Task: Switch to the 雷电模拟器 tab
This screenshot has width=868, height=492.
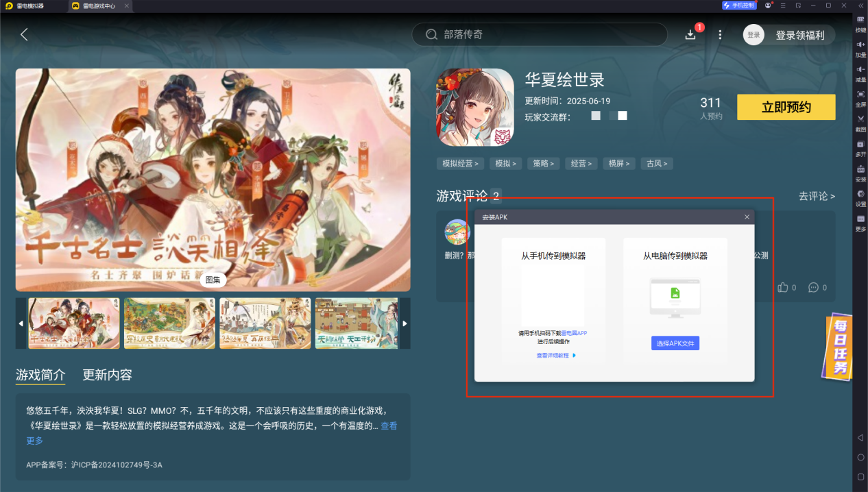Action: point(29,5)
